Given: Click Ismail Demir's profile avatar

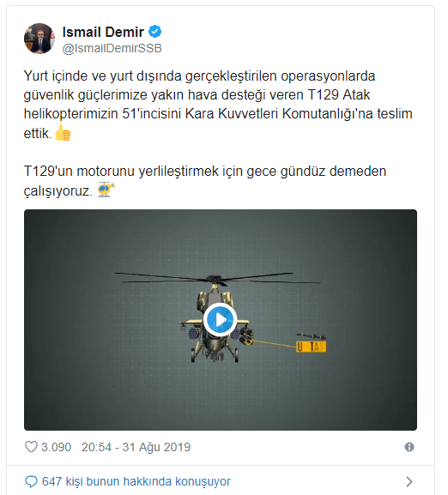Looking at the screenshot, I should pyautogui.click(x=39, y=39).
